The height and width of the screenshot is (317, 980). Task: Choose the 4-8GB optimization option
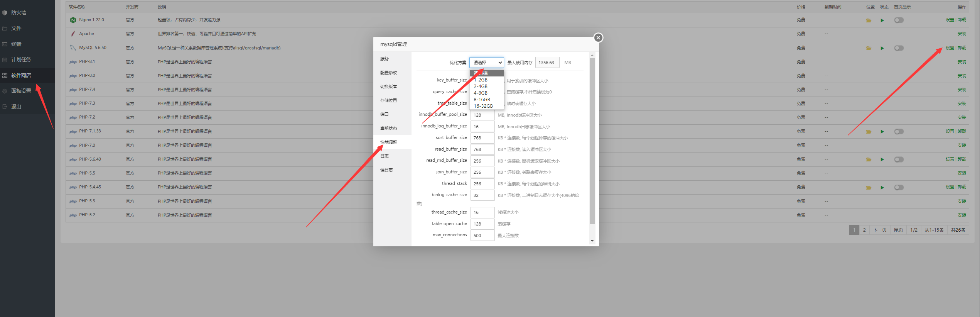point(487,93)
